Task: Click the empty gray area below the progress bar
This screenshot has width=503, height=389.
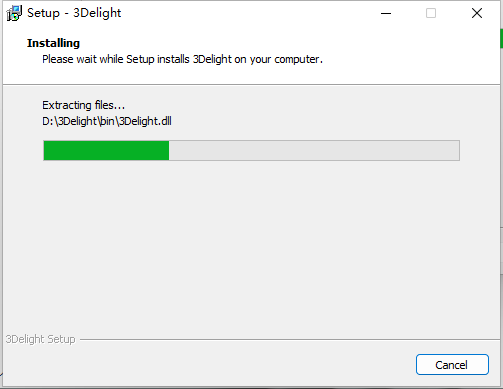Action: 251,247
